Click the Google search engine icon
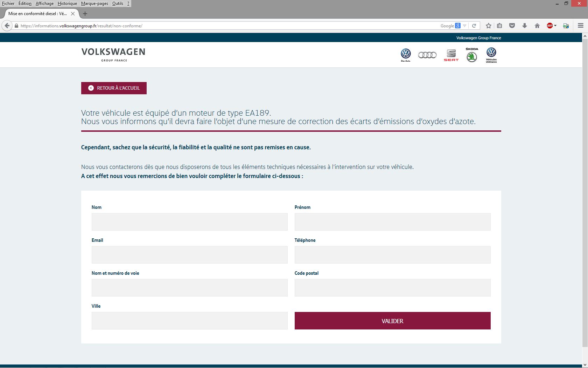Image resolution: width=588 pixels, height=368 pixels. pos(458,26)
